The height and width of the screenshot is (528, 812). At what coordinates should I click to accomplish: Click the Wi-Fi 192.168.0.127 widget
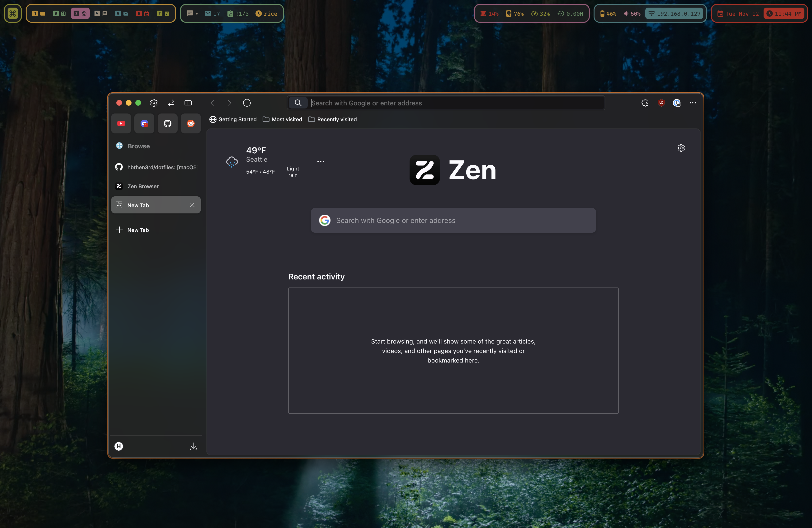(x=675, y=14)
